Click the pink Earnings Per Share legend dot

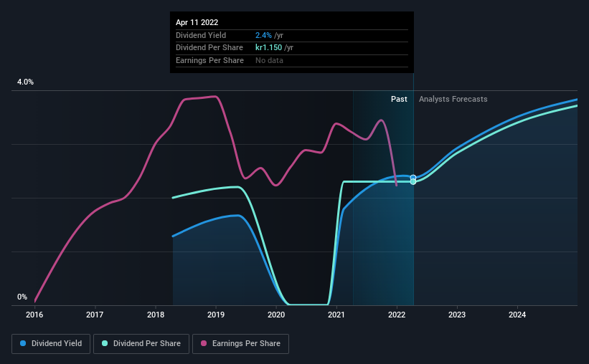pos(204,343)
